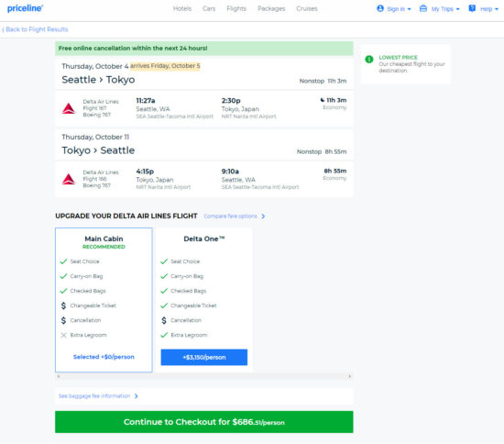Open See baggage fee information link
This screenshot has width=504, height=444.
(x=94, y=396)
